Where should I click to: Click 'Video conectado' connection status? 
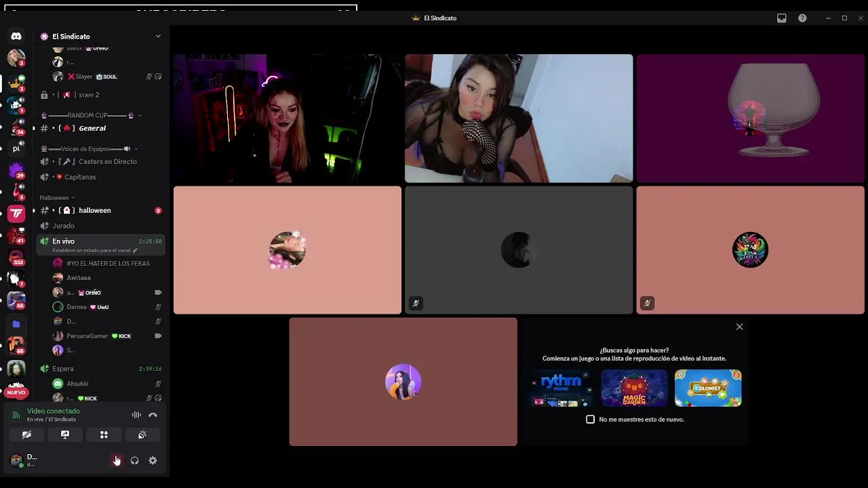[x=53, y=411]
